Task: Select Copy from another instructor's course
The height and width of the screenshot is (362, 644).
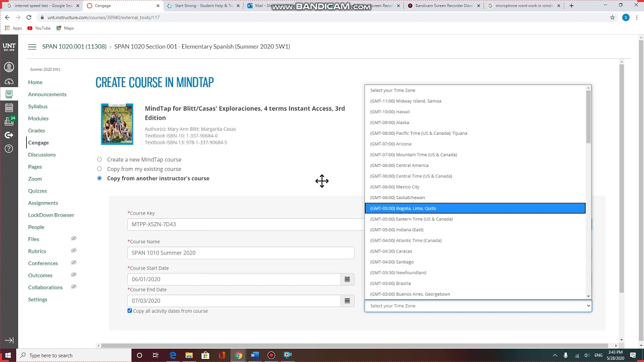Action: [99, 178]
